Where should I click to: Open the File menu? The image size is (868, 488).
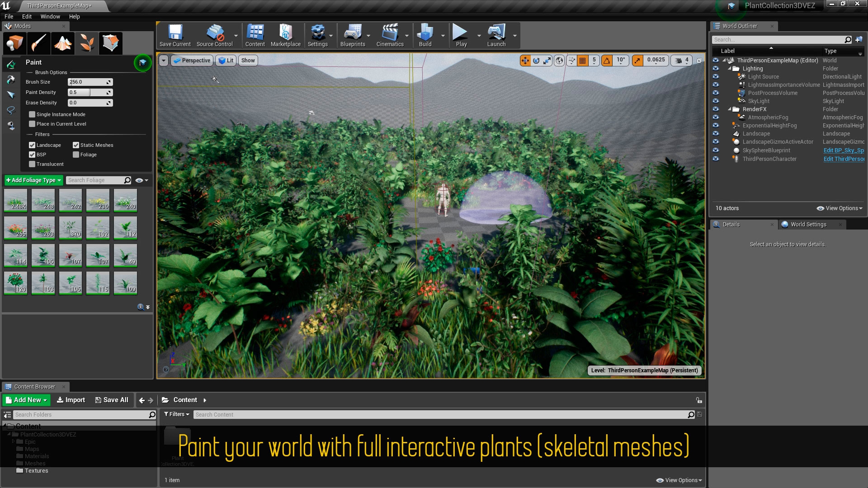9,16
